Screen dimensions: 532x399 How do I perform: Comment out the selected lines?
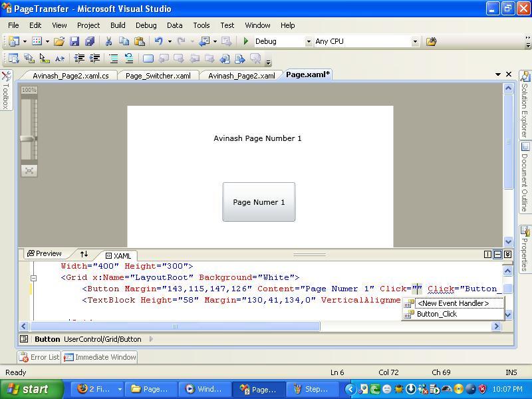pyautogui.click(x=114, y=59)
